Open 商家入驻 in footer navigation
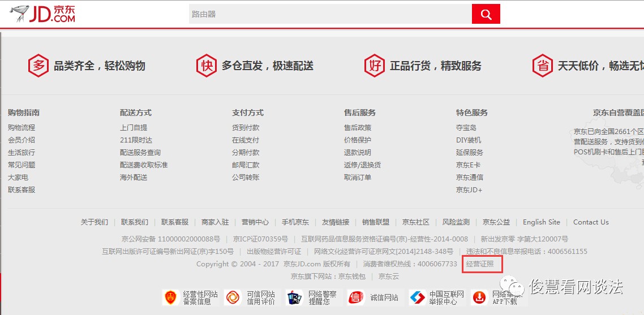Screen dimensions: 644x315 coord(215,222)
